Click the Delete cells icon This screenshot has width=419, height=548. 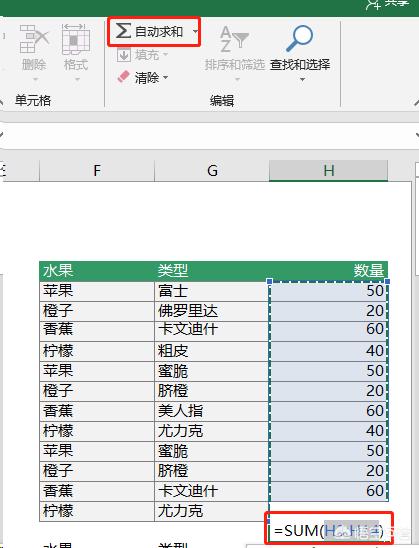pyautogui.click(x=34, y=39)
